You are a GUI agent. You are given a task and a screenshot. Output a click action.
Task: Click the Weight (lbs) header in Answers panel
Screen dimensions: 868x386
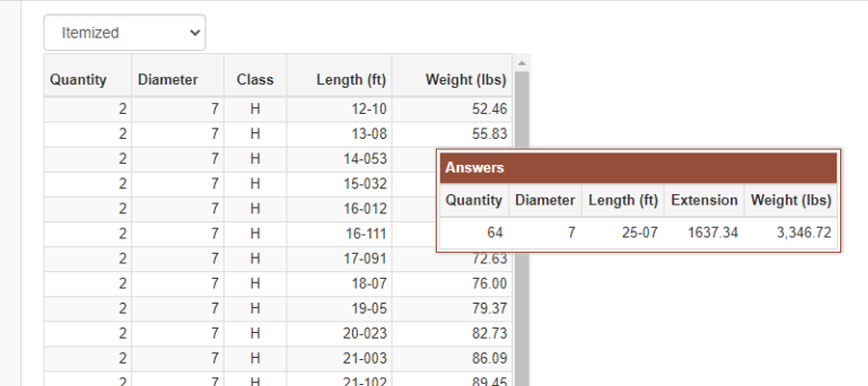pyautogui.click(x=791, y=200)
